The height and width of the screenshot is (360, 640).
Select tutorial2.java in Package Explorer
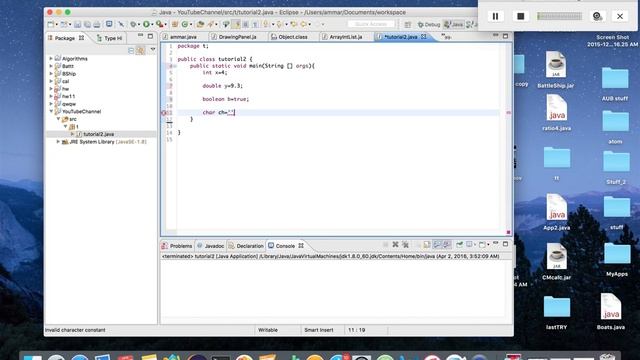point(98,134)
